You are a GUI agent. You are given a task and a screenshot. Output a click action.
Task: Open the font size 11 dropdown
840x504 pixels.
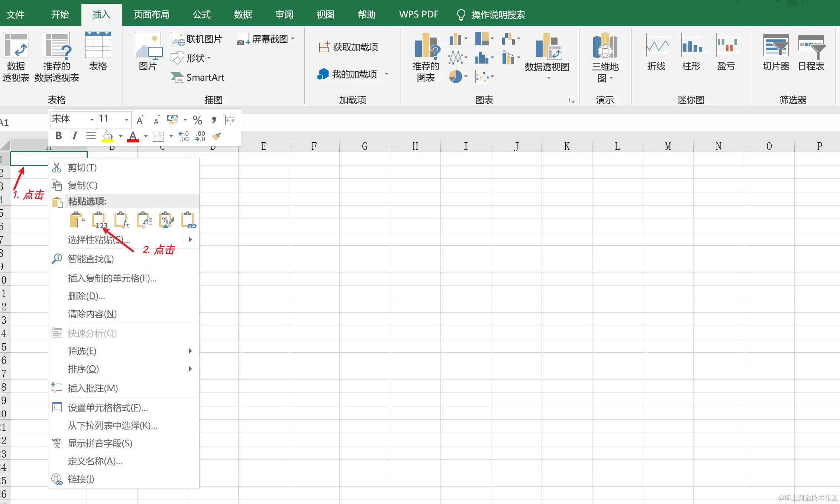tap(126, 120)
